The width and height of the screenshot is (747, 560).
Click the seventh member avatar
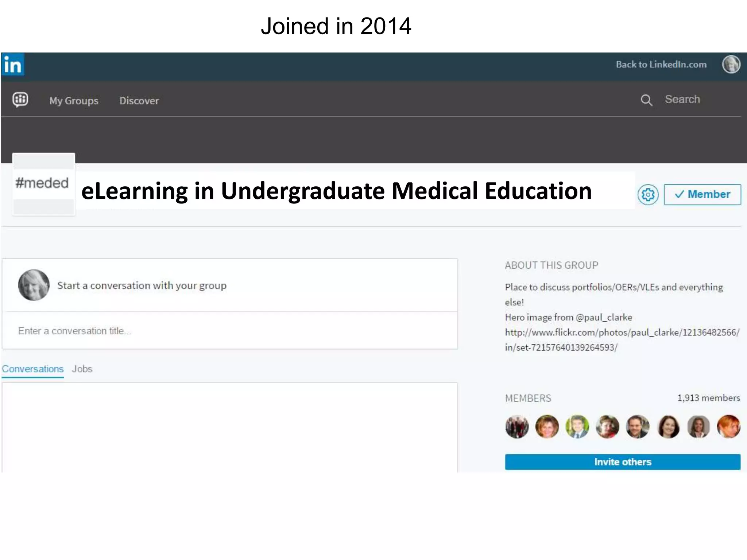(x=698, y=427)
